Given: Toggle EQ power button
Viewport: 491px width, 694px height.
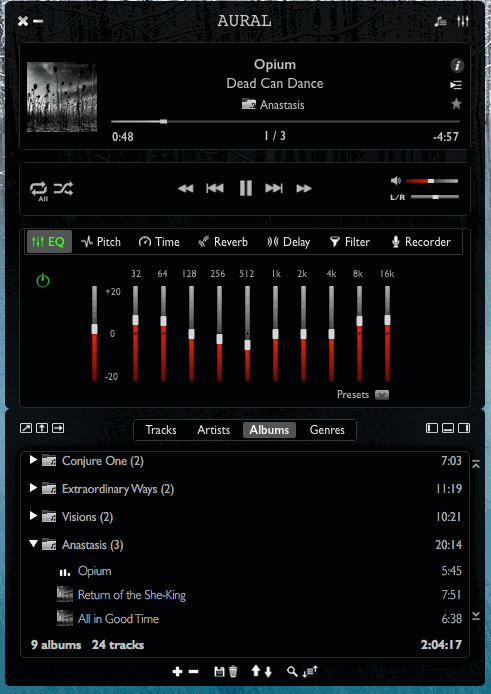Looking at the screenshot, I should pyautogui.click(x=43, y=280).
